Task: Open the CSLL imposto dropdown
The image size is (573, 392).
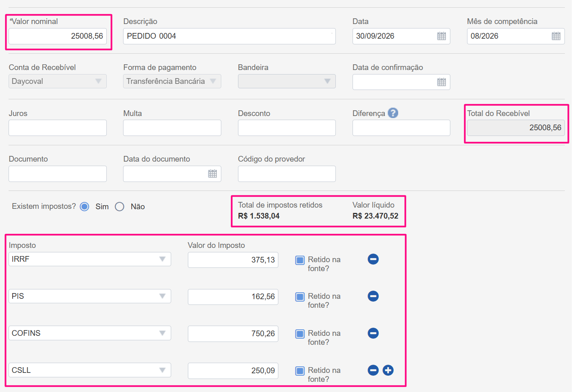Action: (x=90, y=370)
